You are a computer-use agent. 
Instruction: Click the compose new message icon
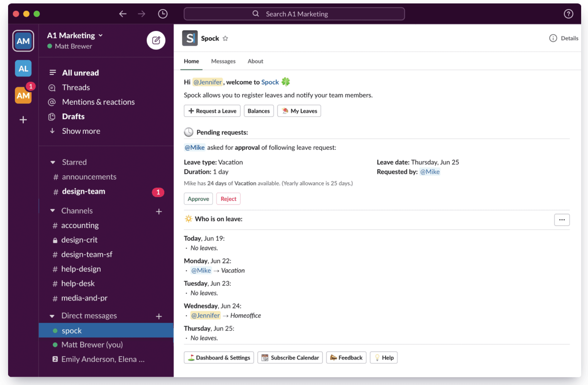point(156,40)
